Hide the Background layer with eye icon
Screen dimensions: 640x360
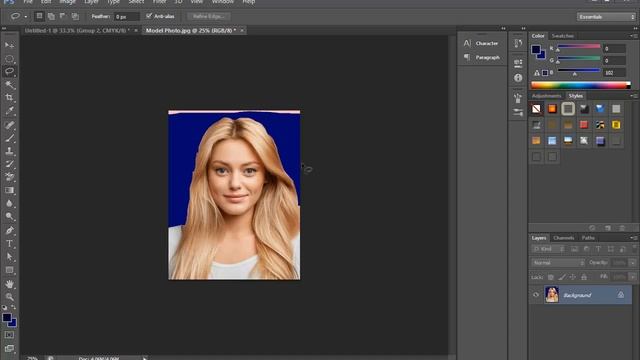[536, 295]
